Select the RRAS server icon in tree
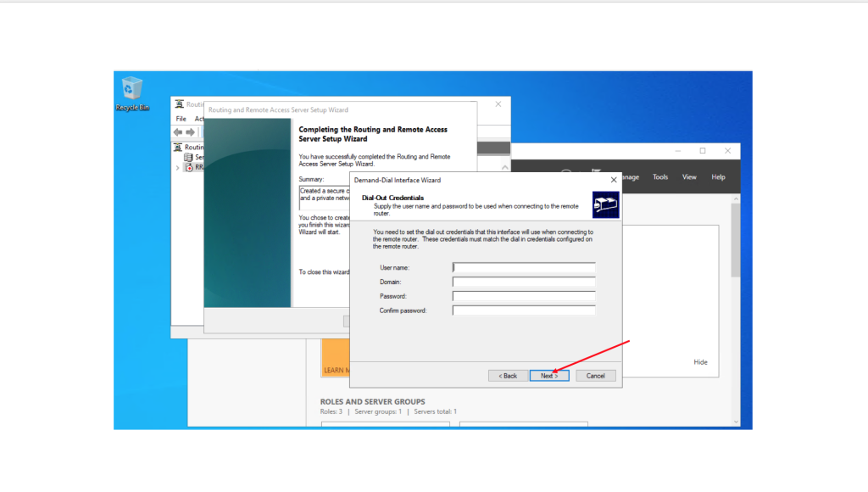 (188, 167)
